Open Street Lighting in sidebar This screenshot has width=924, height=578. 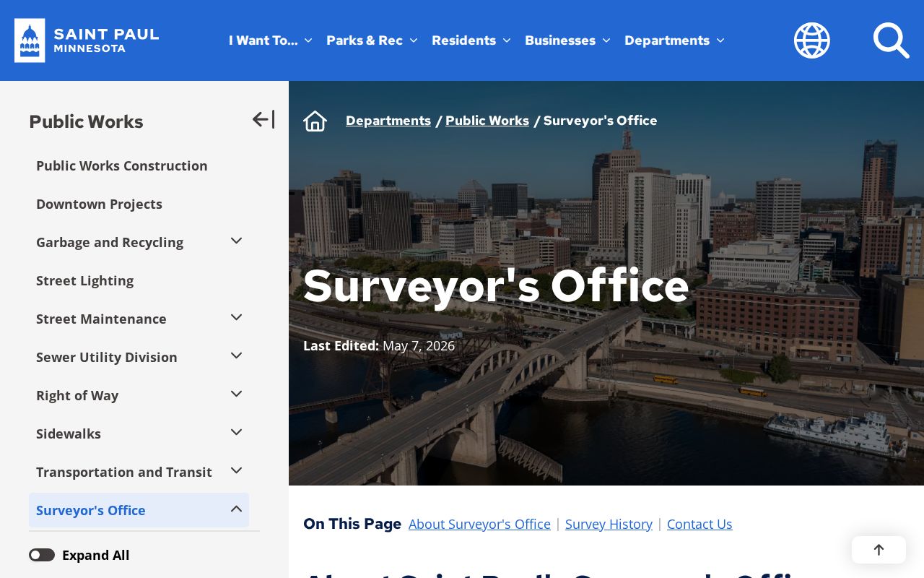click(x=84, y=280)
